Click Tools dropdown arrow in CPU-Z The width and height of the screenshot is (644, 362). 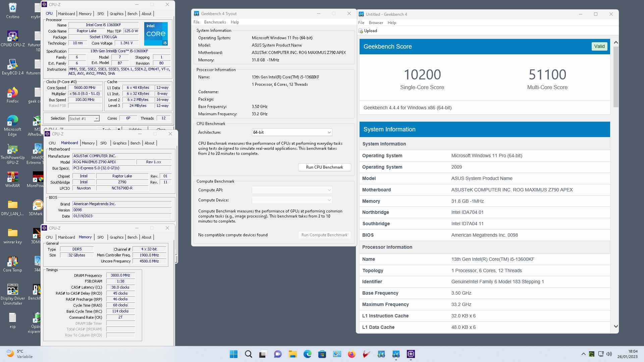(119, 129)
